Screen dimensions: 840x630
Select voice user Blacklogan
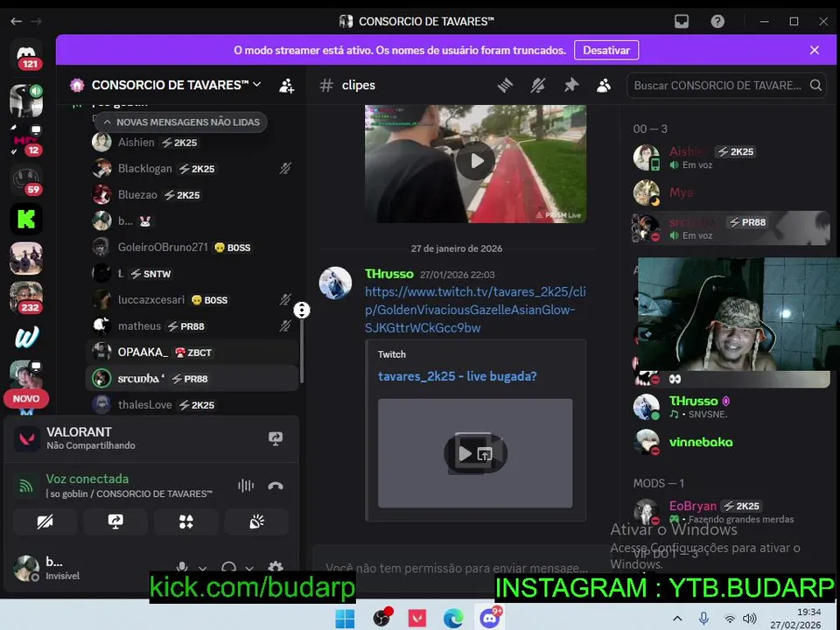pos(192,169)
